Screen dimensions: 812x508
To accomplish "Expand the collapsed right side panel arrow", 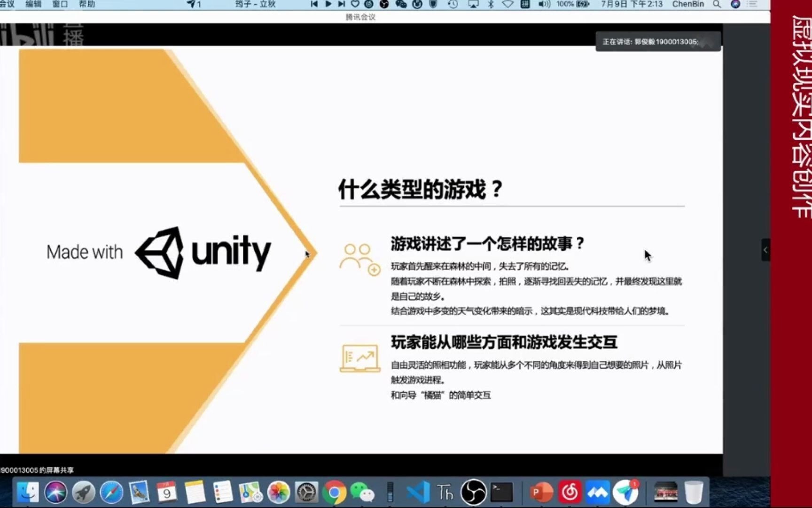I will pos(765,250).
